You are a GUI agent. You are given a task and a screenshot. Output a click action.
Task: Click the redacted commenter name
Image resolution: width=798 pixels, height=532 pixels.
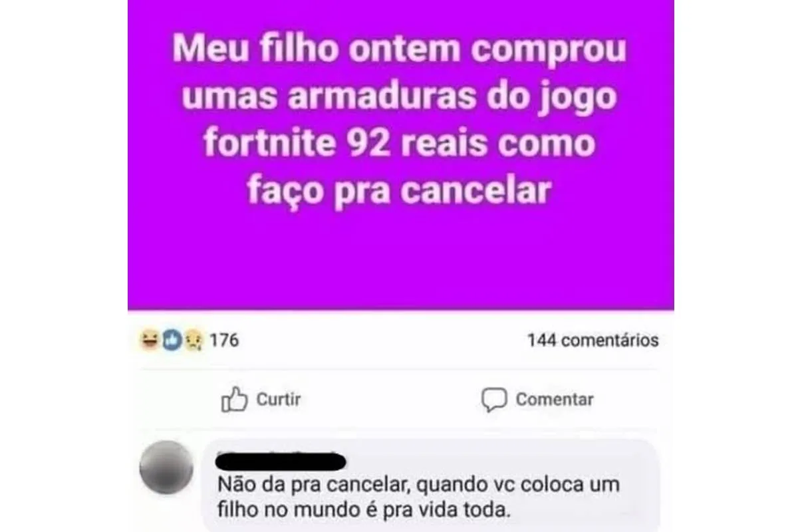282,460
